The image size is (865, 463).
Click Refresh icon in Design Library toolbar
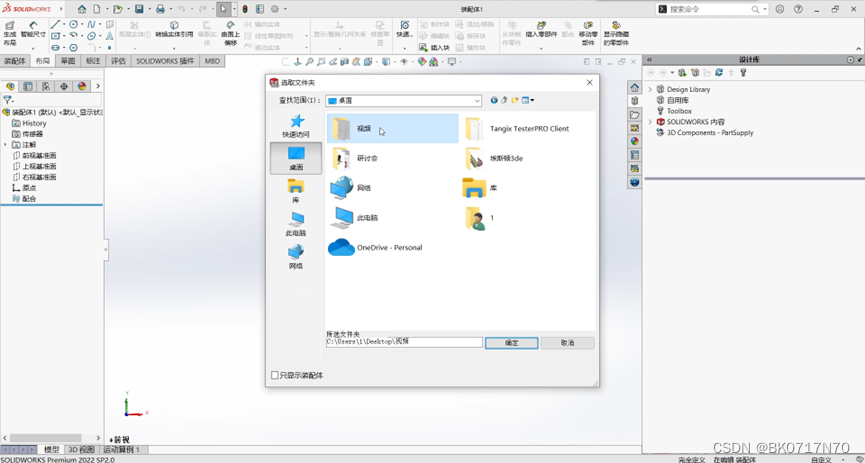[x=719, y=72]
